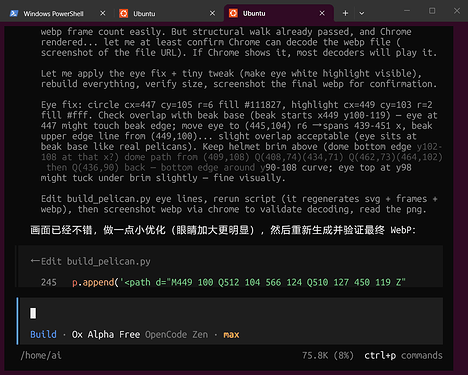Screen dimensions: 468x375
Task: Close the second Ubuntu tab
Action: (212, 13)
